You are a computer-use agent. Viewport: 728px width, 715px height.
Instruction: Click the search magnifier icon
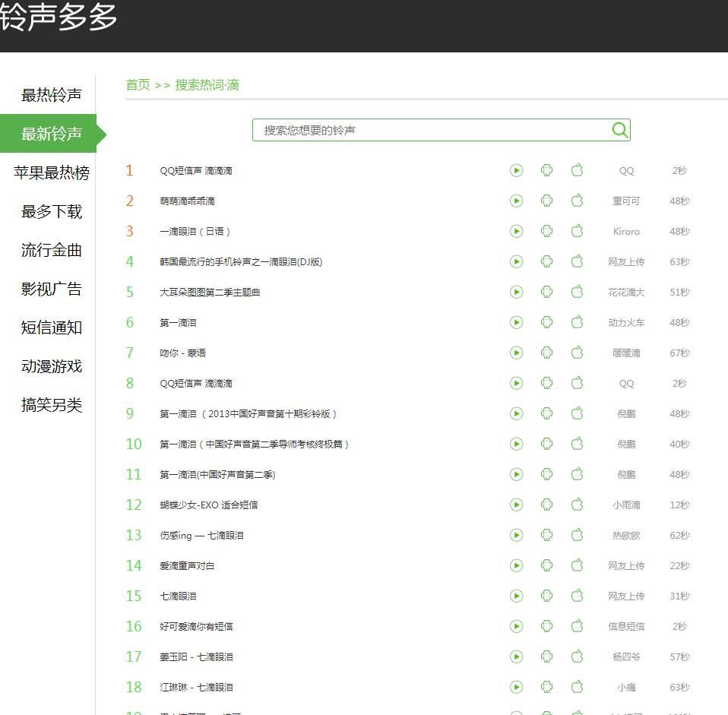[620, 130]
